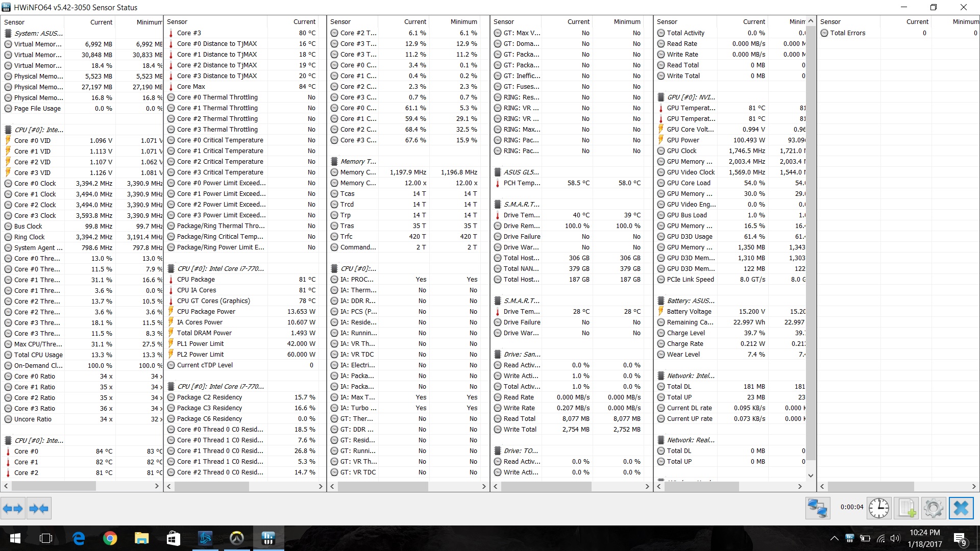Click the blue X close sensors button
This screenshot has height=551, width=980.
pos(961,509)
